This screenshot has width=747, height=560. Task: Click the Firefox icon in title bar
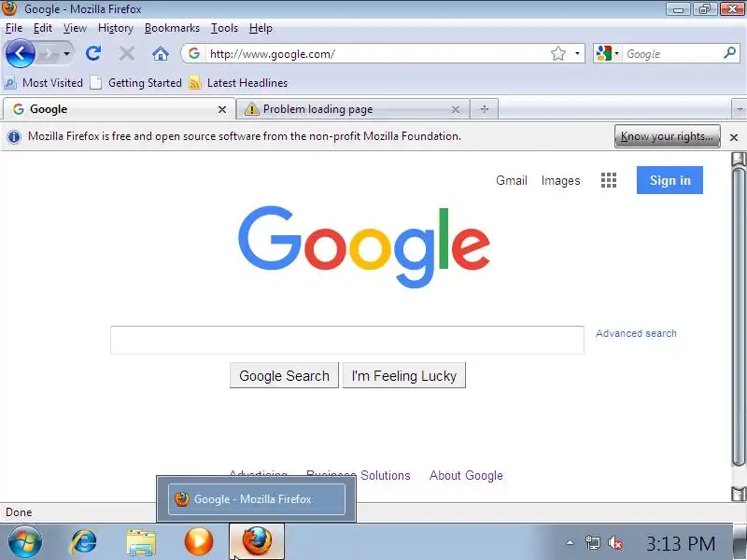click(9, 8)
